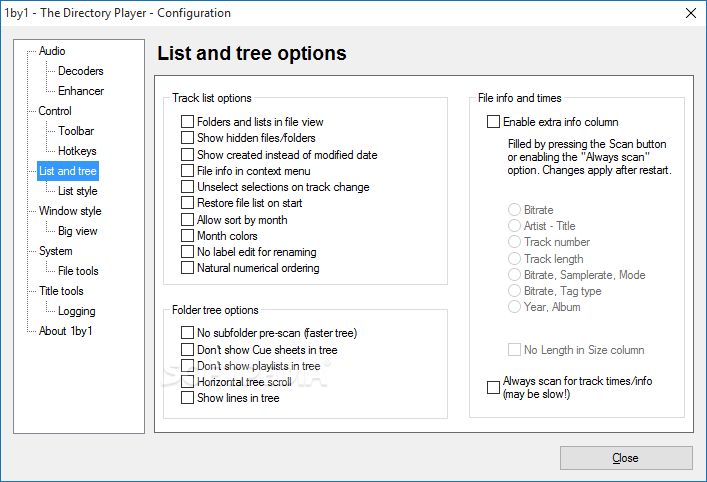
Task: Select the Year, Album radio option
Action: click(x=514, y=307)
